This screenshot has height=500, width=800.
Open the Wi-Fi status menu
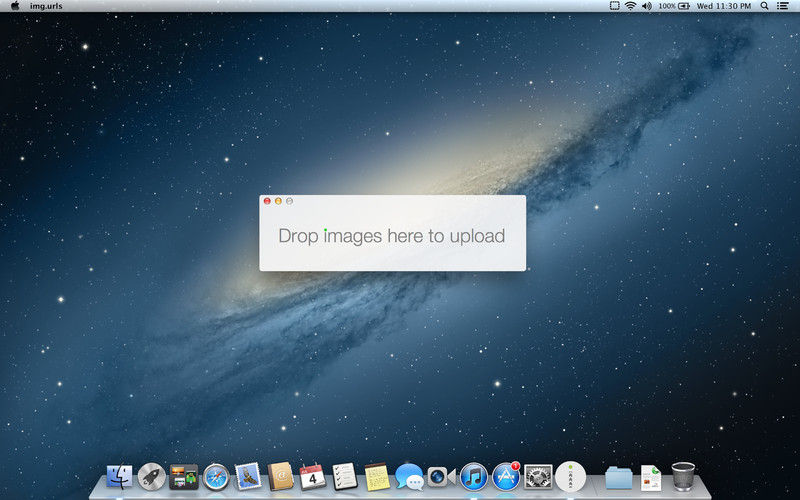coord(631,6)
